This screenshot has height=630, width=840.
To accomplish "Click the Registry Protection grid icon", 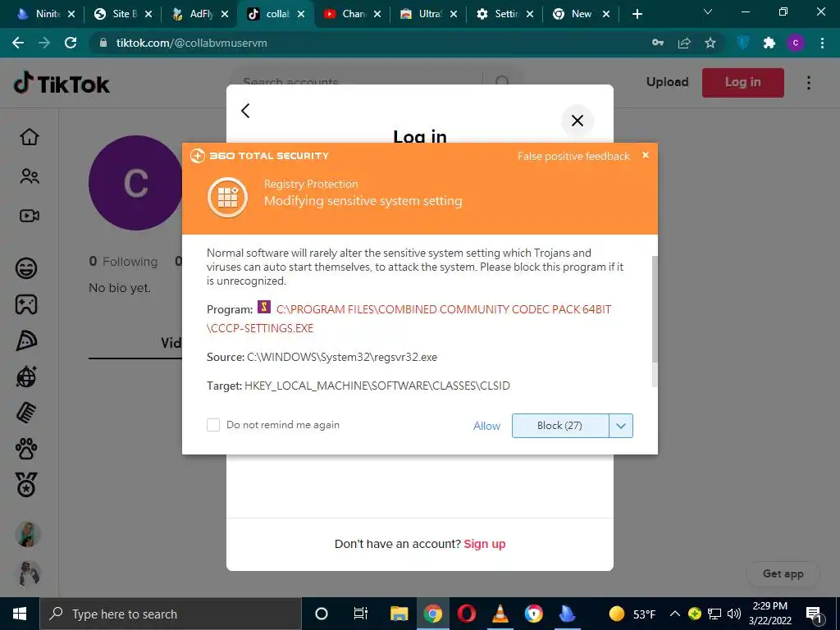I will click(228, 197).
